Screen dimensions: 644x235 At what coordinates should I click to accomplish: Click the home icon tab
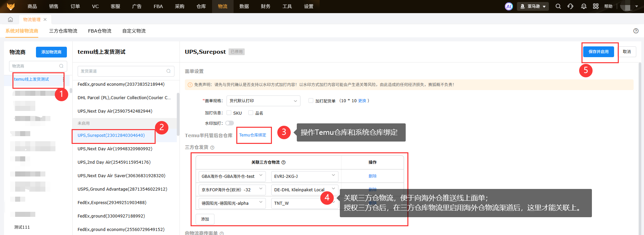point(10,19)
